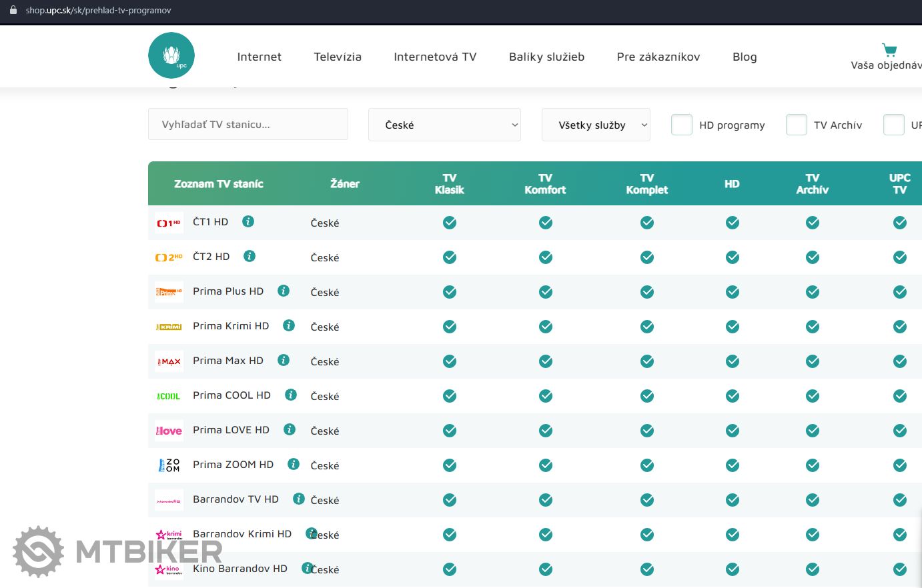
Task: Click info icon beside Prima Krimi HD
Action: tap(289, 325)
